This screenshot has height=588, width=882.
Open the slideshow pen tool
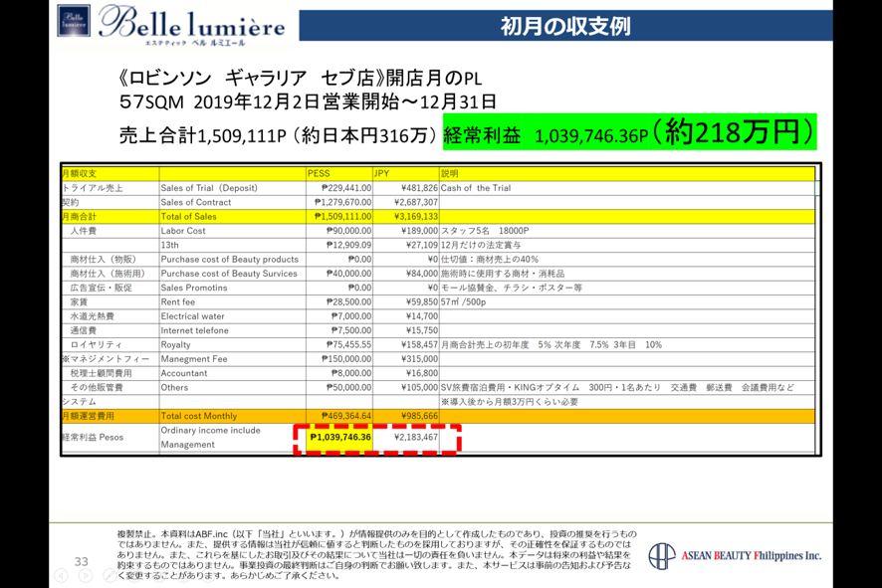[x=110, y=575]
